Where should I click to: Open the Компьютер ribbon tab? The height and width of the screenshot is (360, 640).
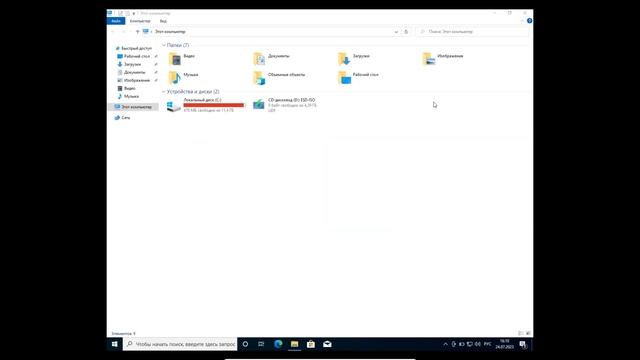140,21
